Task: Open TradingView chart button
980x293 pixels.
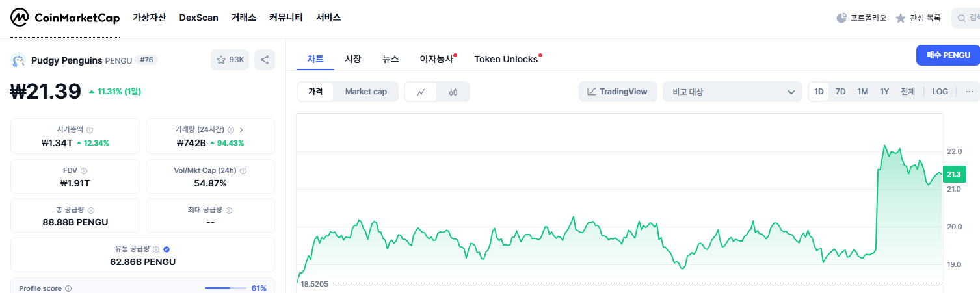Action: pyautogui.click(x=618, y=92)
